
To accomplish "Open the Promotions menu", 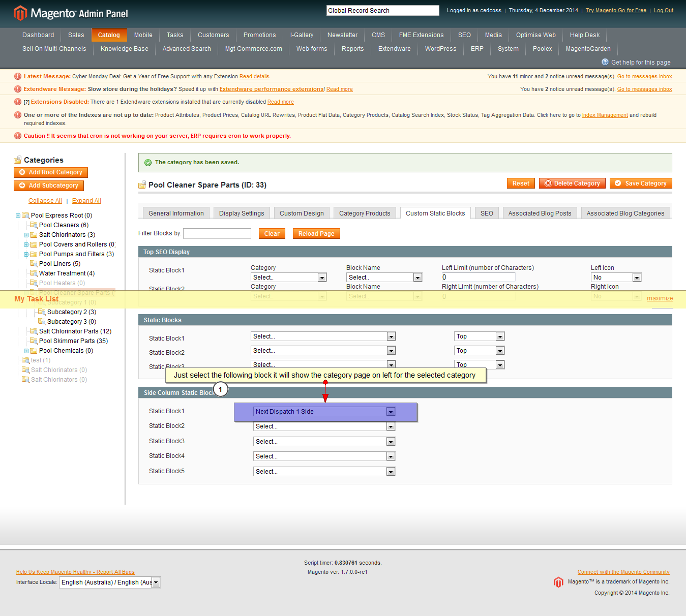I will [259, 35].
